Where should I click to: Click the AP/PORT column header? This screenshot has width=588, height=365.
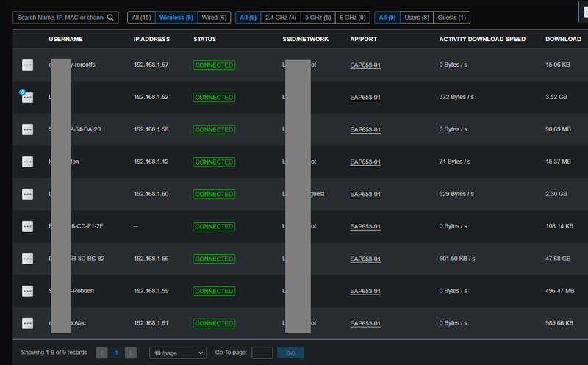[x=363, y=39]
